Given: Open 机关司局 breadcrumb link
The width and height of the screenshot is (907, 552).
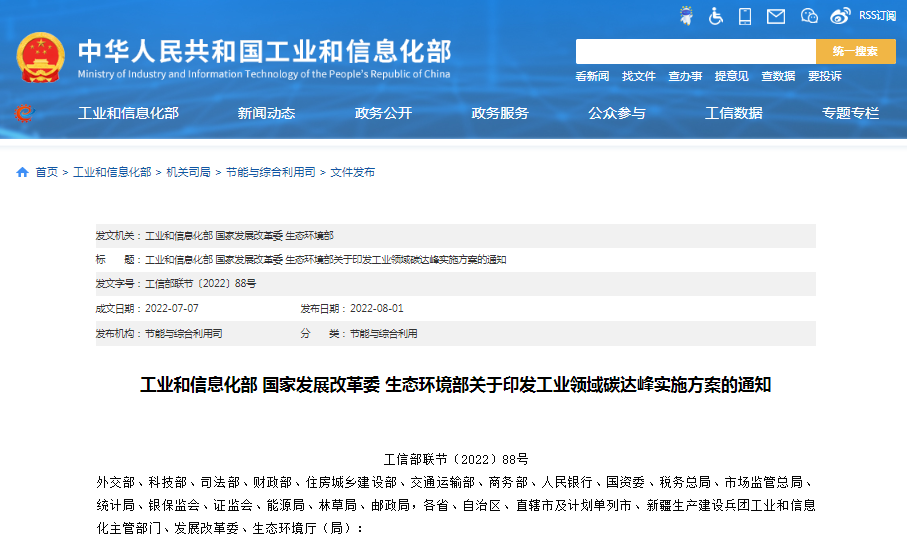Looking at the screenshot, I should (189, 172).
